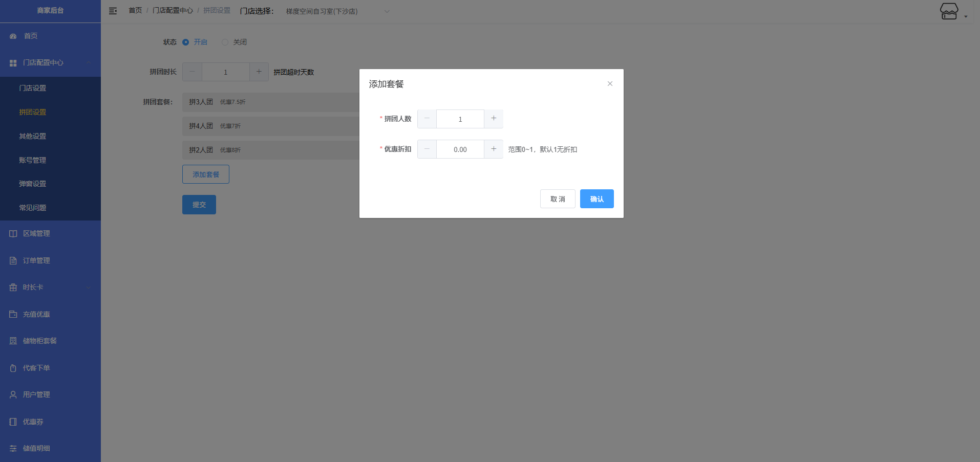The height and width of the screenshot is (462, 980).
Task: Click the 取消 button in dialog
Action: coord(558,199)
